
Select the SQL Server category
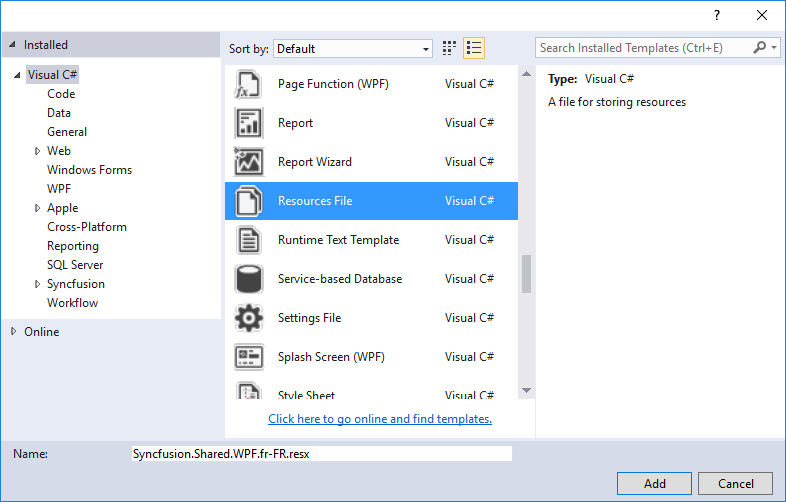pyautogui.click(x=75, y=265)
